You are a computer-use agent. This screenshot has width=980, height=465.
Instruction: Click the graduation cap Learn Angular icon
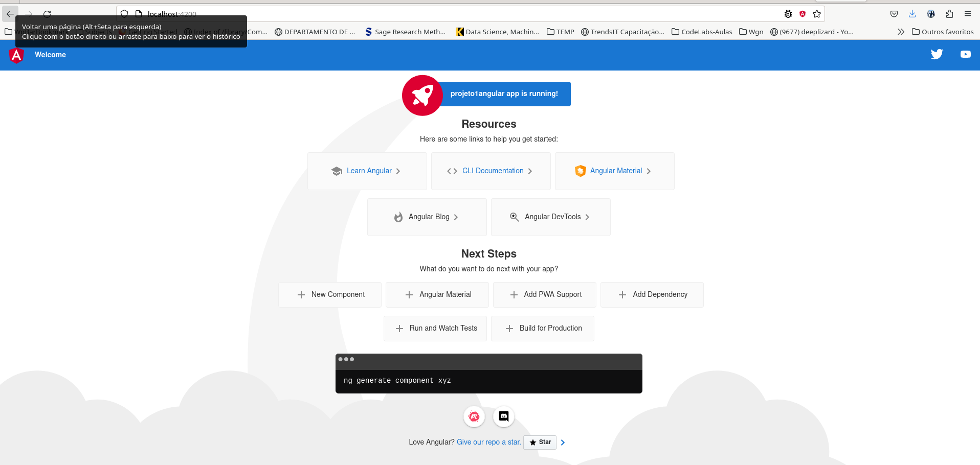(337, 171)
